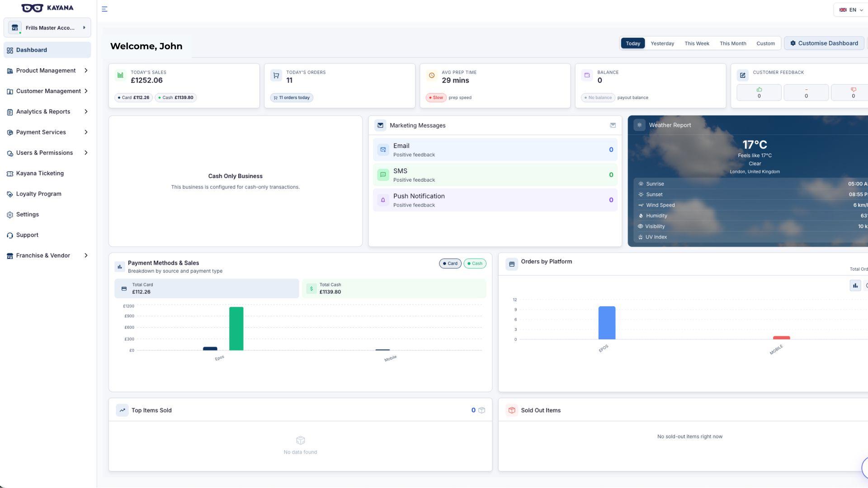Click the Today's Sales bar chart icon
Image resolution: width=868 pixels, height=488 pixels.
pyautogui.click(x=120, y=75)
